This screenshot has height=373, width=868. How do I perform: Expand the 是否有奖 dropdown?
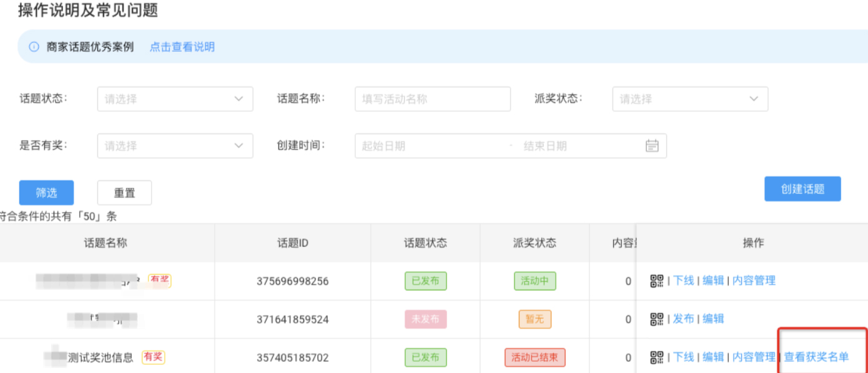(175, 146)
